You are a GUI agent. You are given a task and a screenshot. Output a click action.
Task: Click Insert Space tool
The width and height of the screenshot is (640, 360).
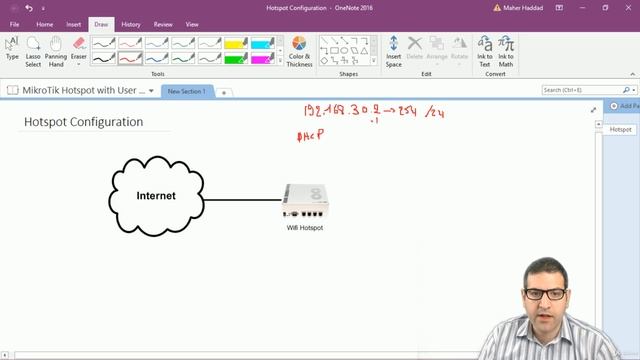click(393, 51)
